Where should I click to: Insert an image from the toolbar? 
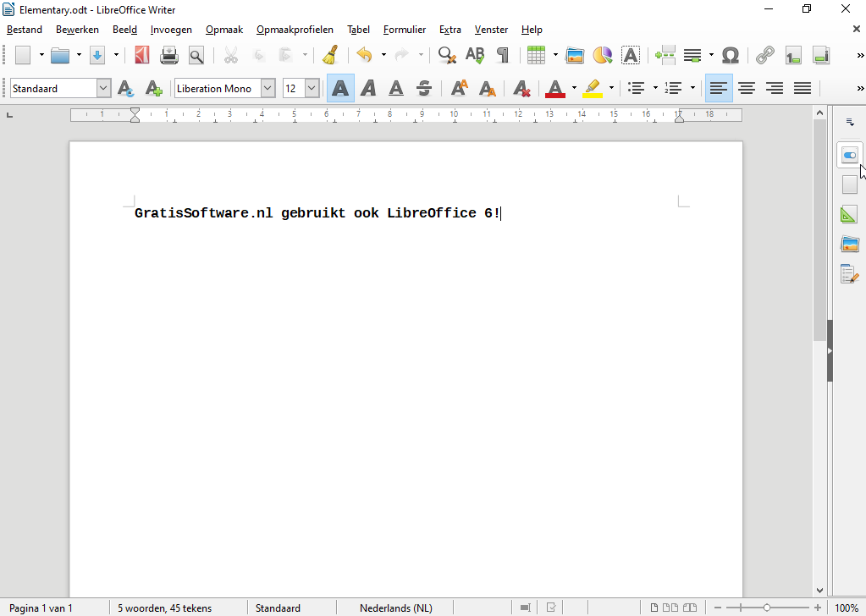[x=575, y=56]
